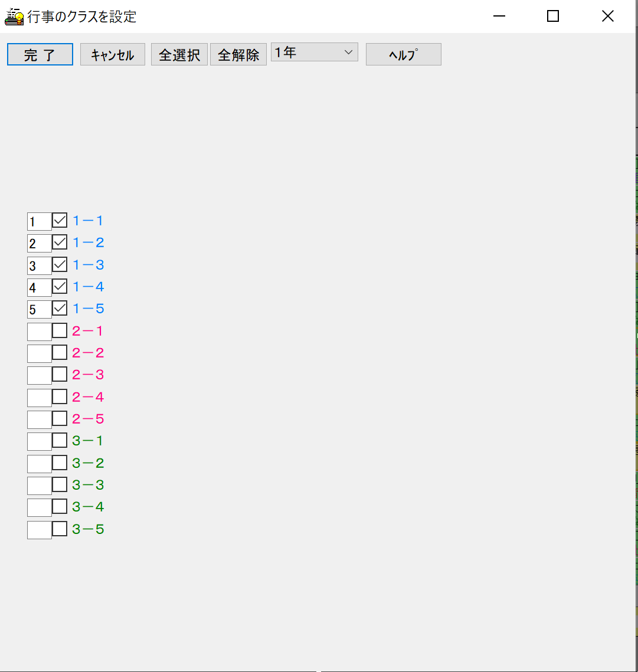Click the blue 1－5 class label
The width and height of the screenshot is (638, 672).
click(x=88, y=309)
